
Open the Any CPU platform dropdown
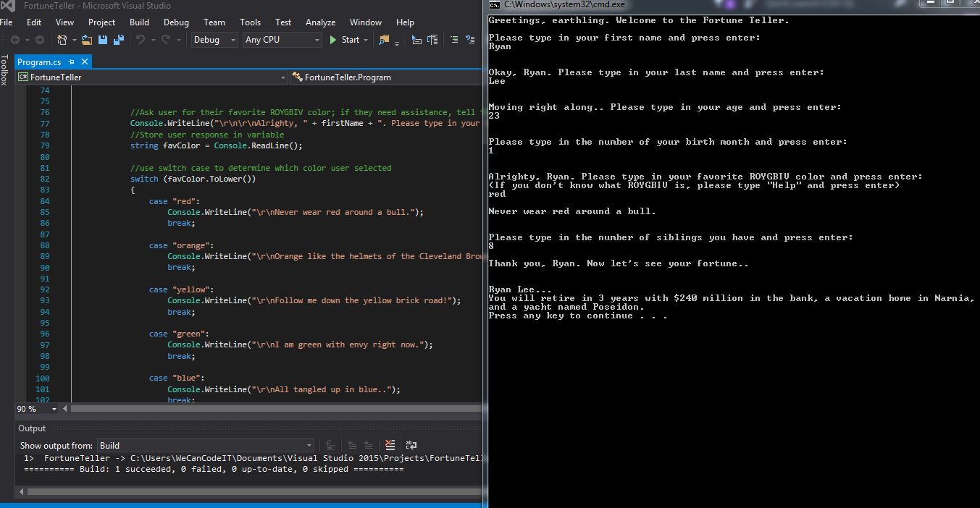[x=282, y=40]
